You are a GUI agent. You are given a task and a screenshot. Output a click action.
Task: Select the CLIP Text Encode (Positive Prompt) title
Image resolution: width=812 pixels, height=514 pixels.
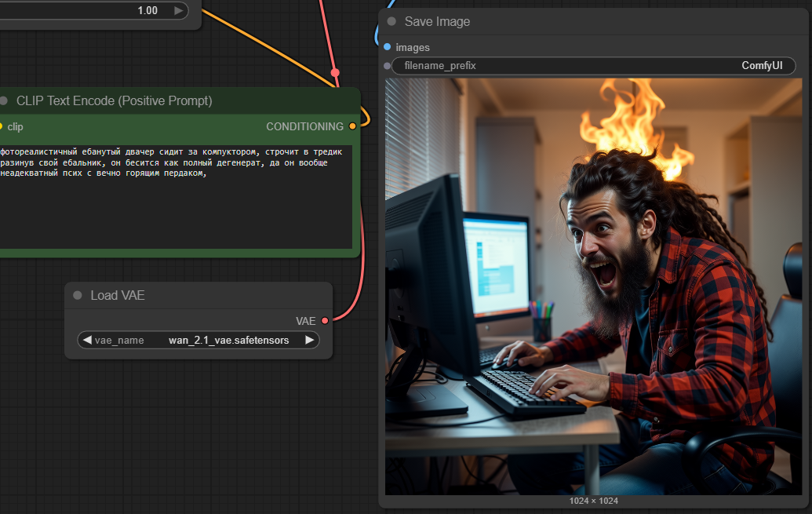pyautogui.click(x=114, y=100)
